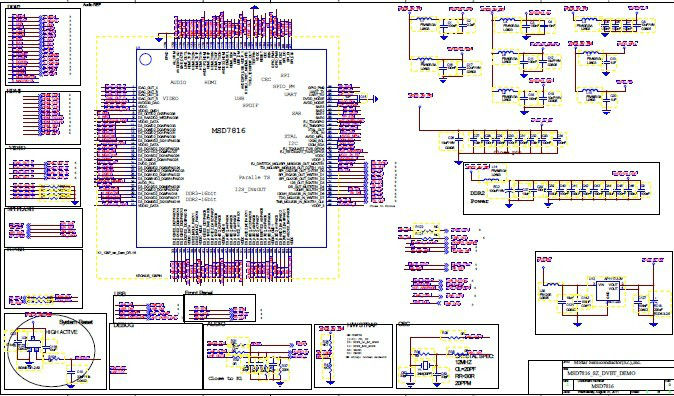Click the System Reset title
674x396 pixels.
(x=76, y=322)
